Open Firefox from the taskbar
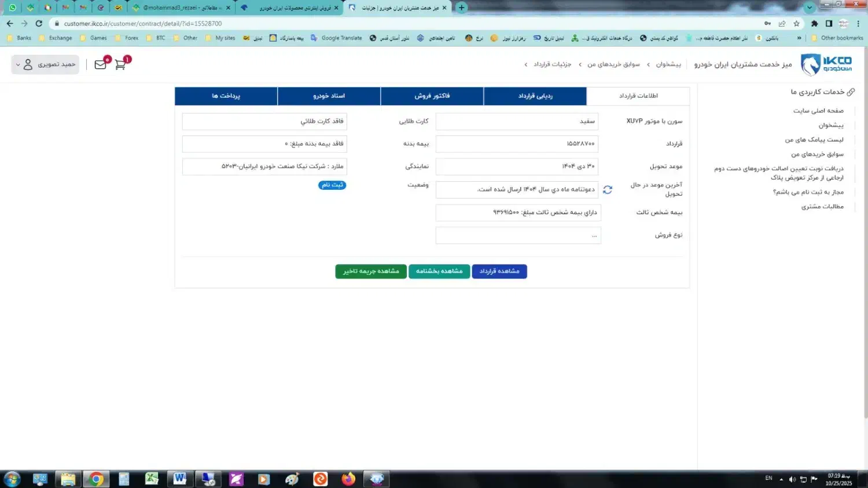Screen dimensions: 868x488 [348, 479]
